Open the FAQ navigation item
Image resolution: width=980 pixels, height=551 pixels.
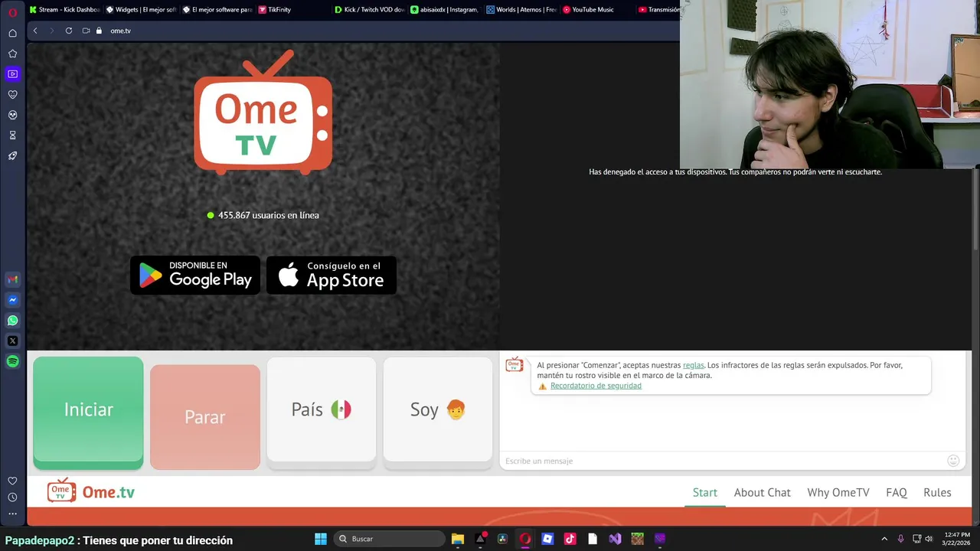(897, 493)
